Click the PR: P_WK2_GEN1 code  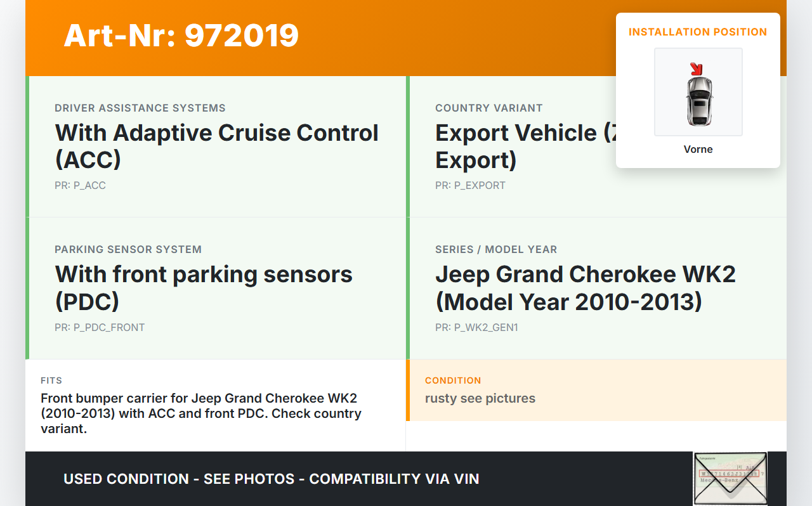(x=476, y=328)
